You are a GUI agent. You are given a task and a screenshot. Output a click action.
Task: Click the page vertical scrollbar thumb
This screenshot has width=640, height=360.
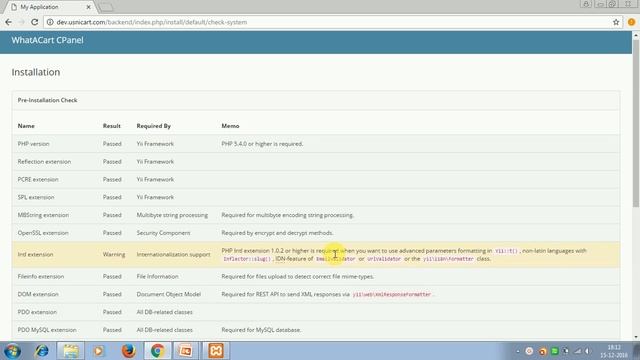(x=636, y=122)
